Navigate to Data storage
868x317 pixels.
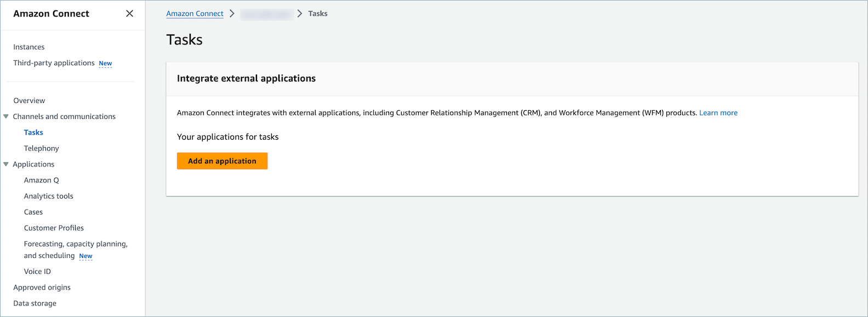point(35,303)
